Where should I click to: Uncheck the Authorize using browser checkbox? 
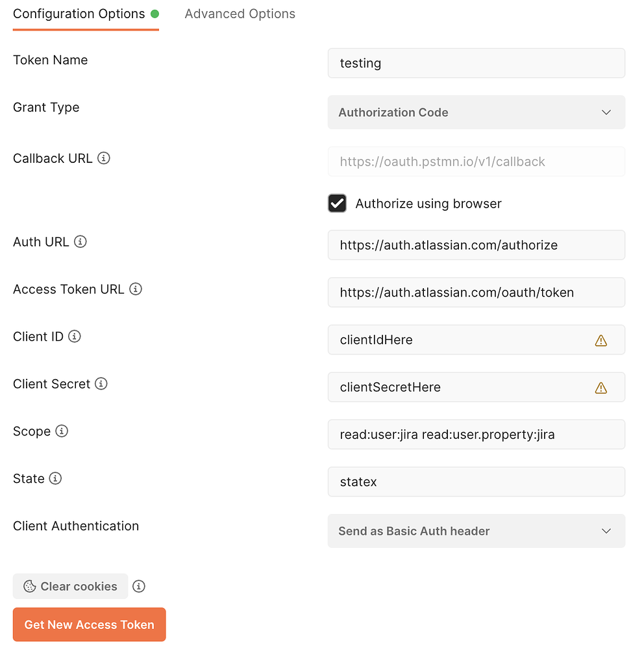coord(338,204)
